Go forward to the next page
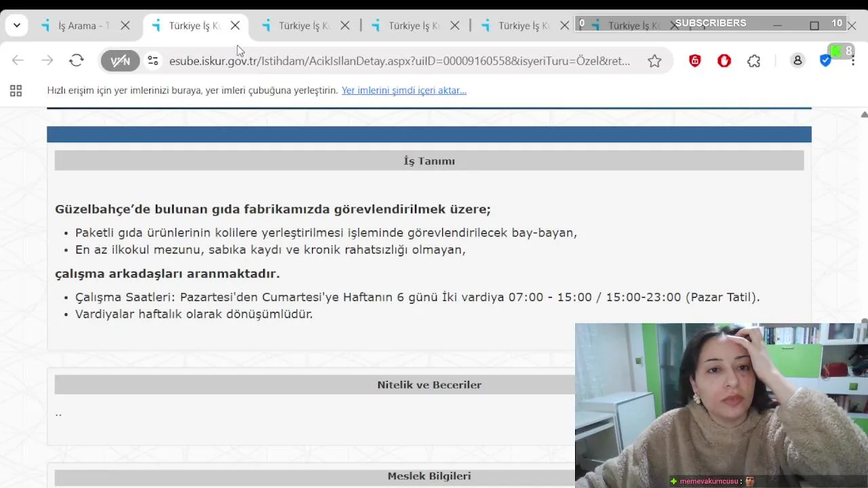Viewport: 868px width, 488px height. coord(47,60)
